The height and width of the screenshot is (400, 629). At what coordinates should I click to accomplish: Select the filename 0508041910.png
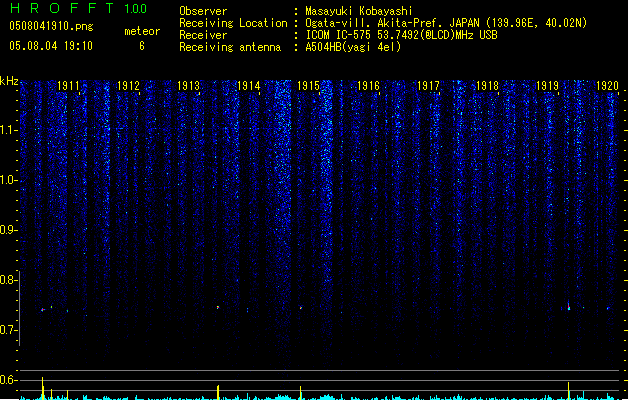[x=51, y=26]
